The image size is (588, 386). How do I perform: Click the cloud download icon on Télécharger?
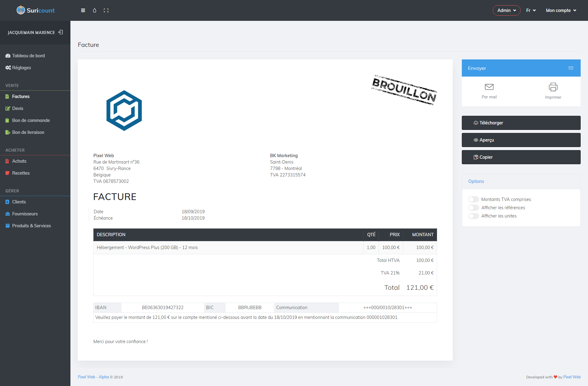476,123
